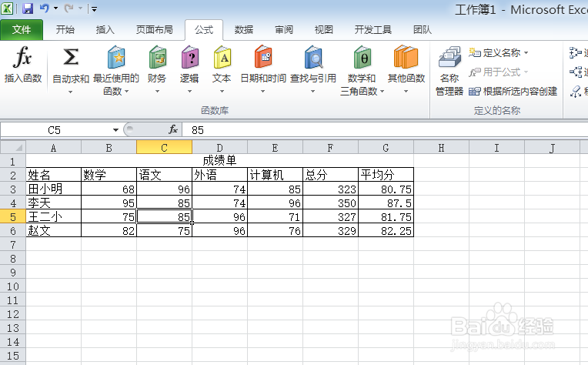
Task: Expand the Undo history dropdown arrow
Action: tap(55, 8)
